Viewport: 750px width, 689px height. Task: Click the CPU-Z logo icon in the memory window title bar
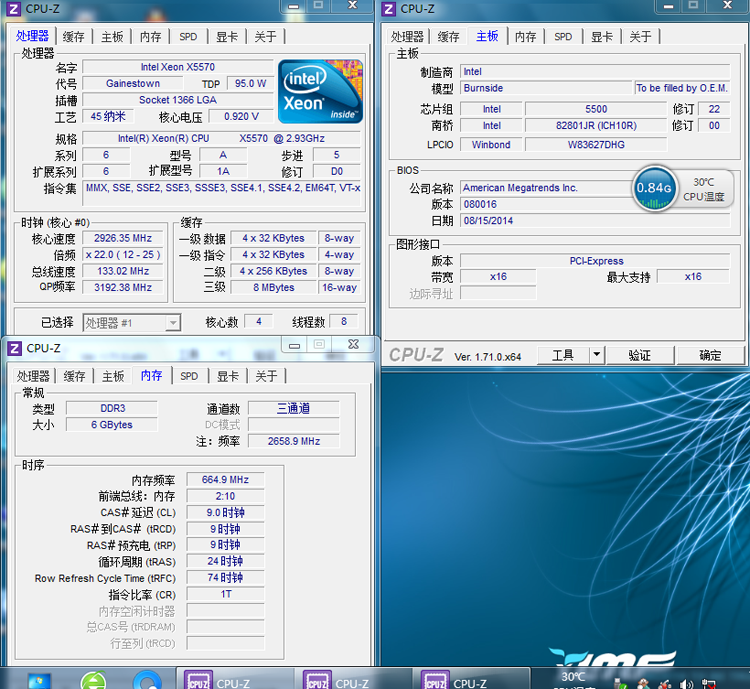[x=14, y=348]
